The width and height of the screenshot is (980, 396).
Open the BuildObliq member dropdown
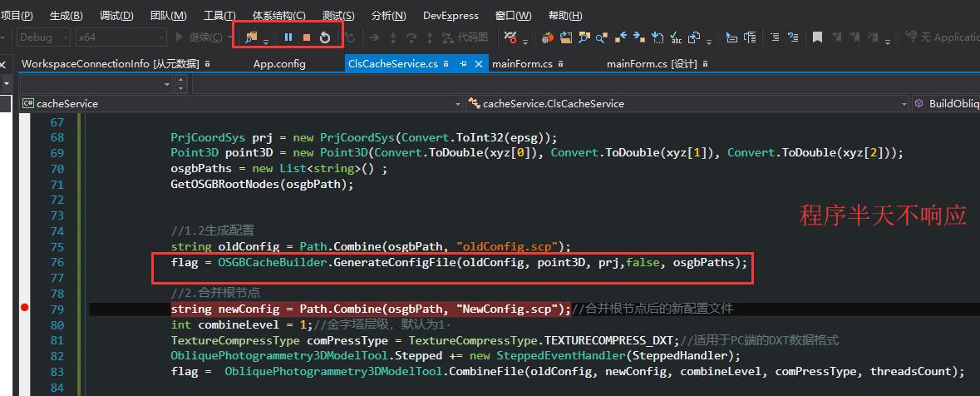click(x=946, y=104)
